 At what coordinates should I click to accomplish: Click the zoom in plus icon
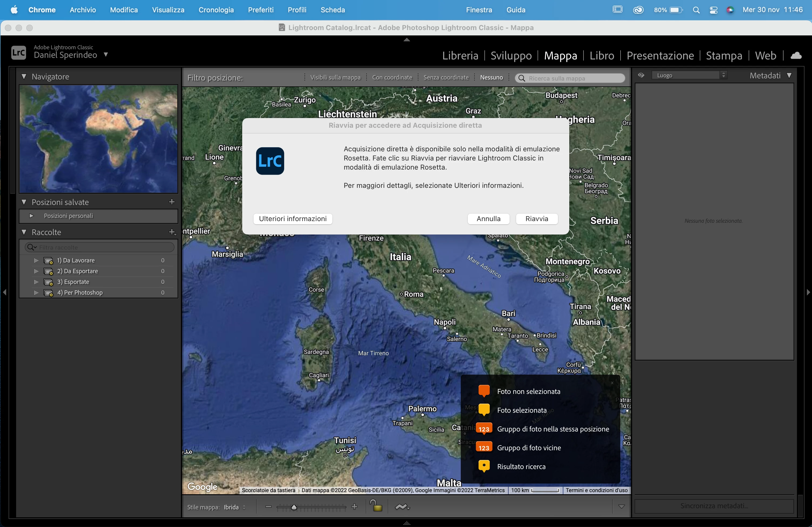coord(354,507)
